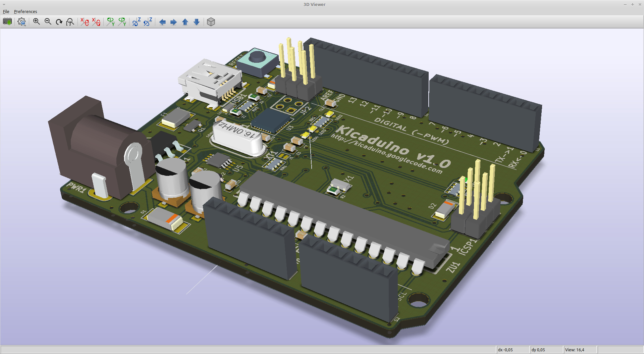Zoom out of the board
This screenshot has height=354, width=644.
(x=48, y=22)
